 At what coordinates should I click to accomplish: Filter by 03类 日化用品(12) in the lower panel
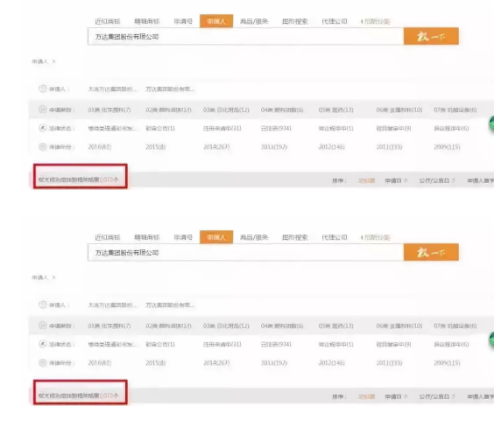226,326
